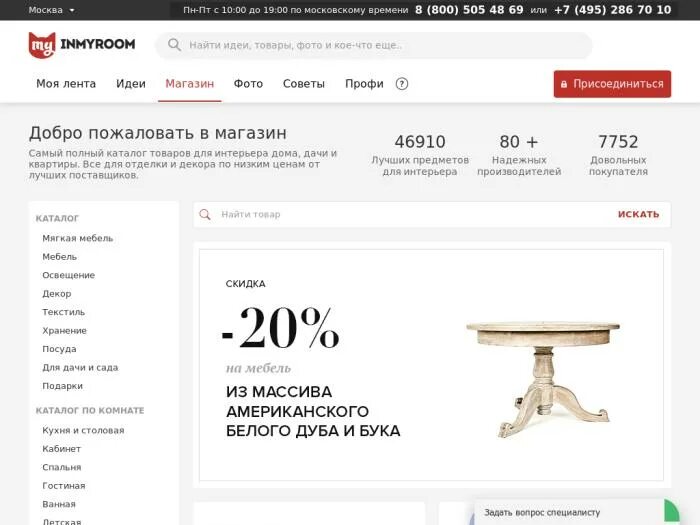Call the 8 (800) 505 48 69 number
Screen dimensions: 700x525
[469, 10]
